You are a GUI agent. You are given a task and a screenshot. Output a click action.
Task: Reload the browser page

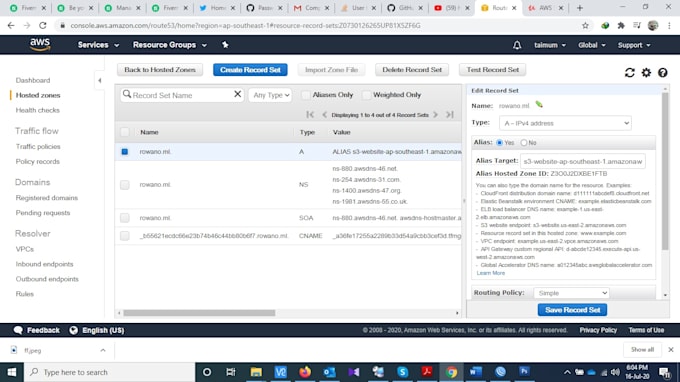pos(42,26)
